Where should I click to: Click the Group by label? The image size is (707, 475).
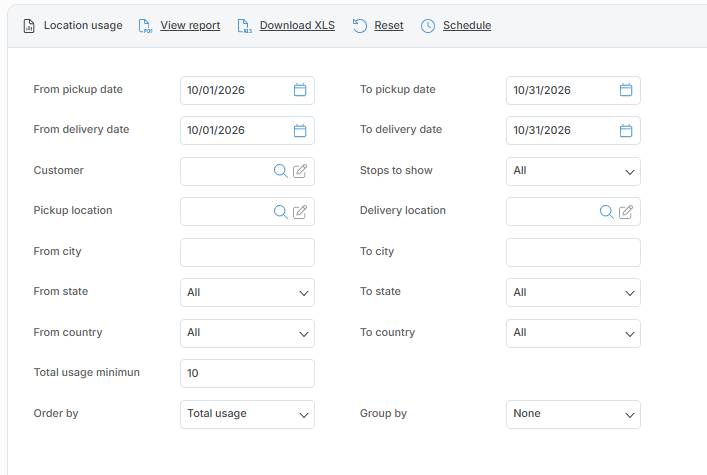click(383, 414)
